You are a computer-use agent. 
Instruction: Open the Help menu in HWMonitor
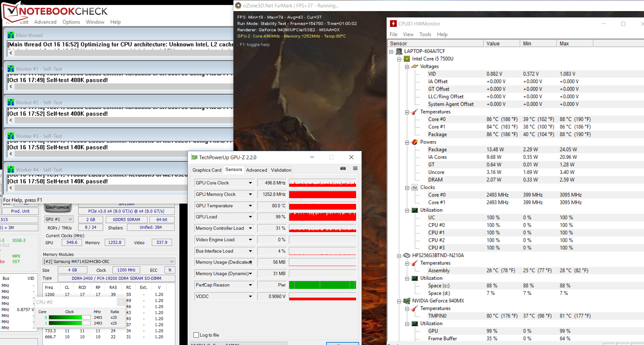[x=442, y=34]
